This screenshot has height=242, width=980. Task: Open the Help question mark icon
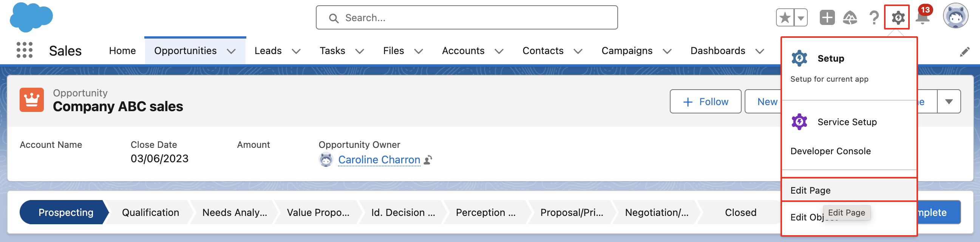874,17
